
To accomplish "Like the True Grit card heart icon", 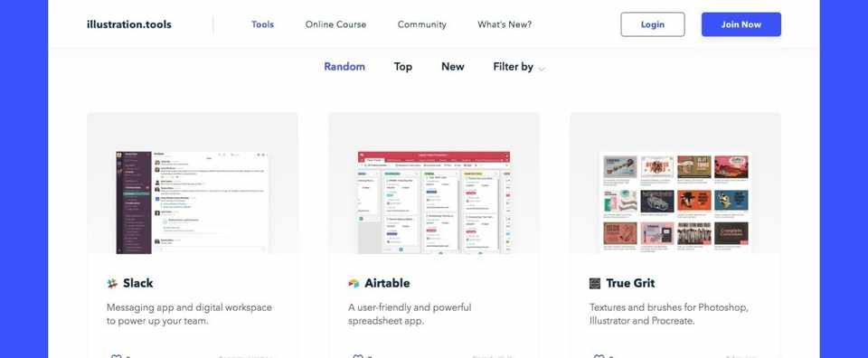I will pyautogui.click(x=599, y=356).
